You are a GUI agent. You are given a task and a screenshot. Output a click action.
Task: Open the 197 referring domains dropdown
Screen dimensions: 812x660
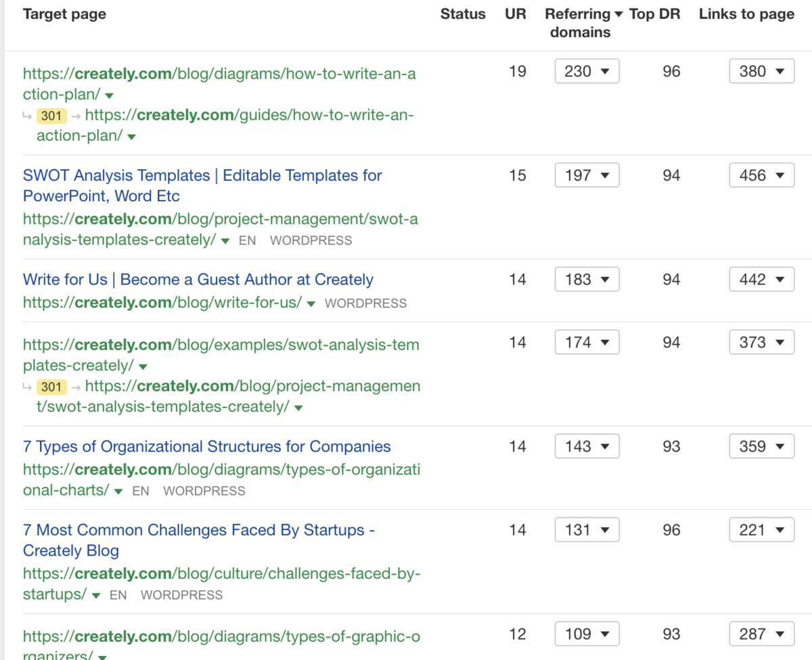[587, 175]
